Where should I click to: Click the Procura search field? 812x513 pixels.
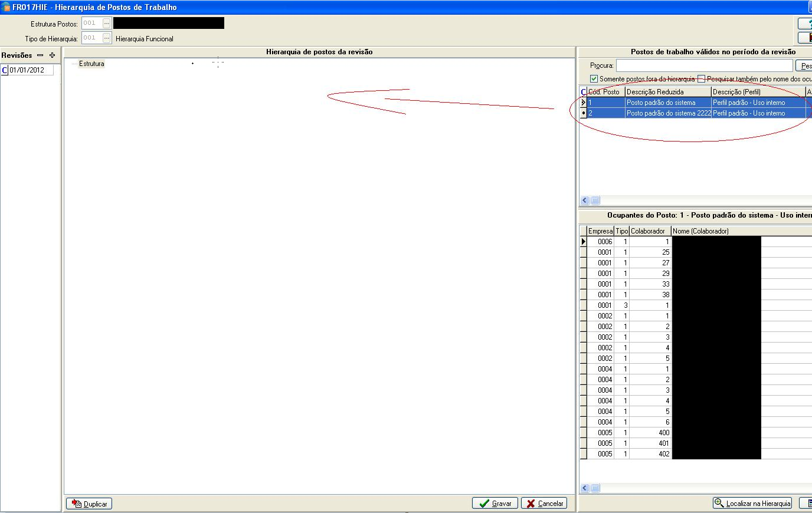click(x=704, y=65)
